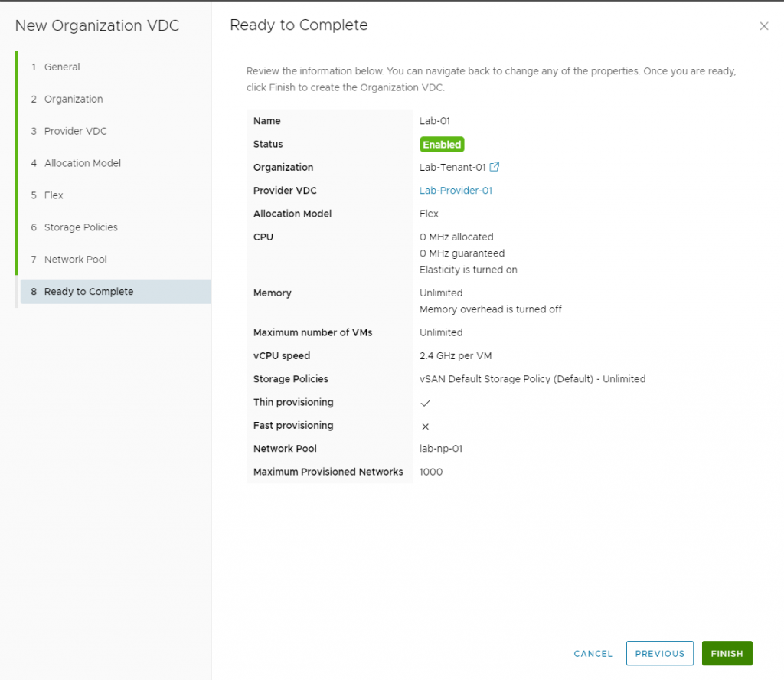Select the Lab-01 name value
Screen dimensions: 784x680
[x=435, y=121]
